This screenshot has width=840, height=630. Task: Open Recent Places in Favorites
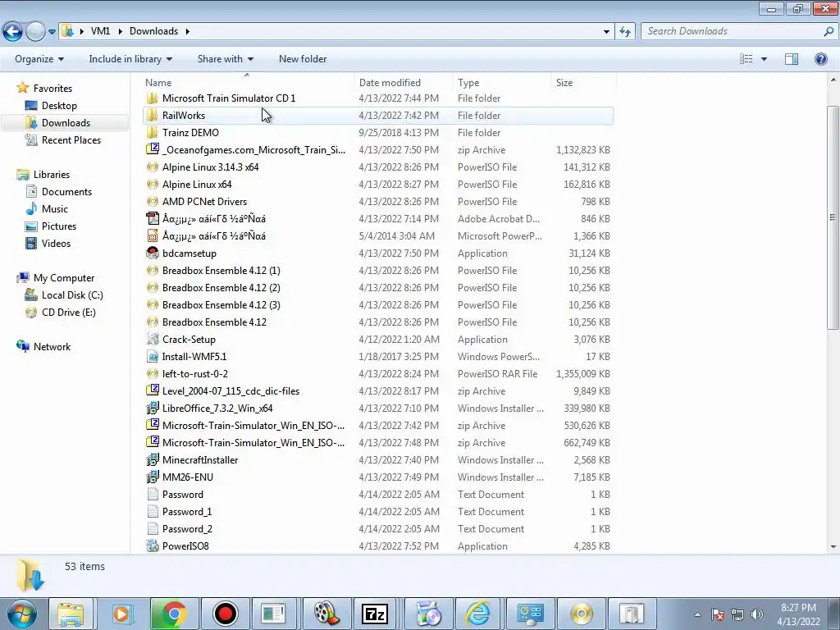(71, 139)
